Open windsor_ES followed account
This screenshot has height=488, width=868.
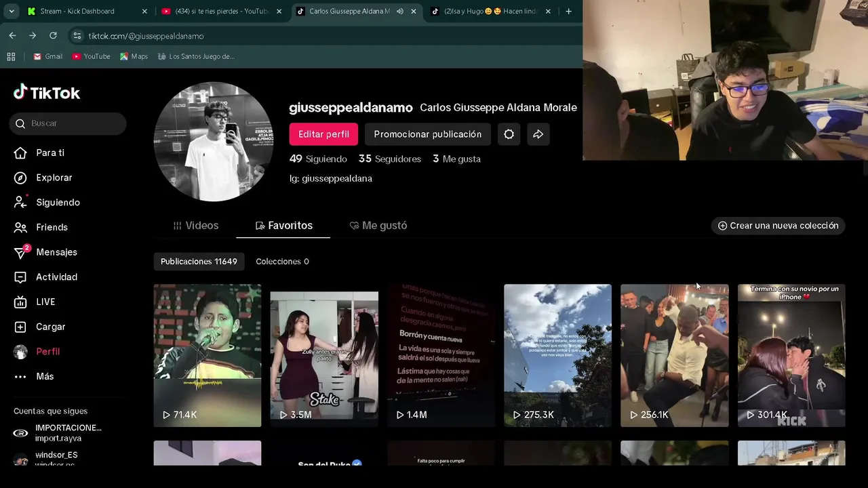(58, 458)
